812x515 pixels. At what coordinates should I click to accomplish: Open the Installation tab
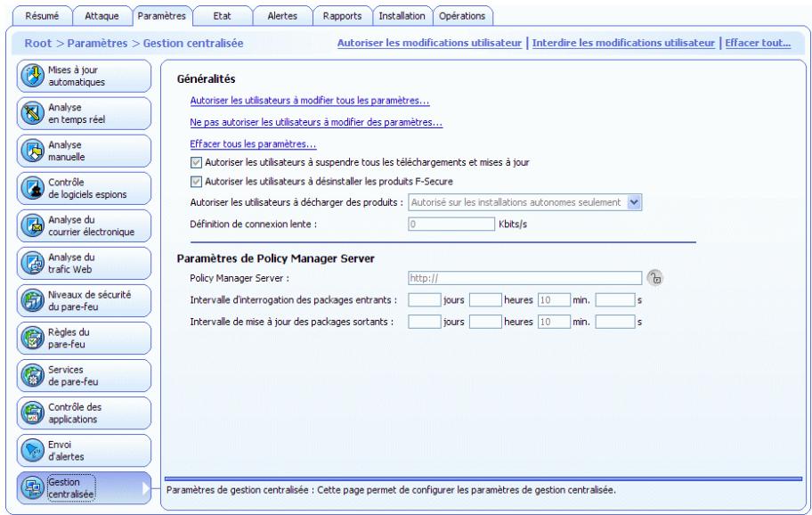click(x=402, y=16)
